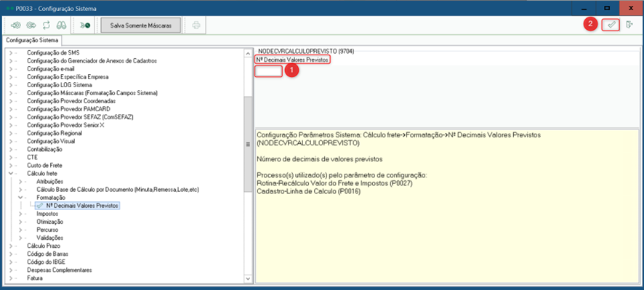Viewport: 644px width, 290px height.
Task: Expand the Validações node chevron
Action: click(x=20, y=238)
